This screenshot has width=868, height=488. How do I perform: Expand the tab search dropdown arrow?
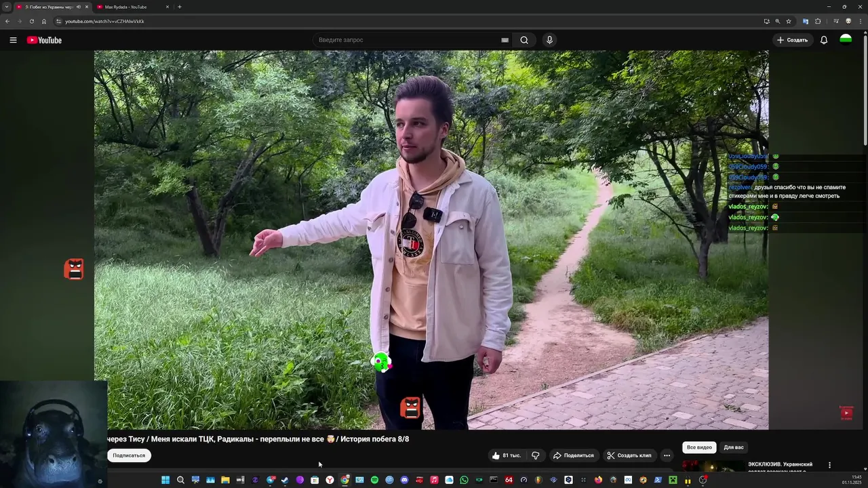point(6,7)
